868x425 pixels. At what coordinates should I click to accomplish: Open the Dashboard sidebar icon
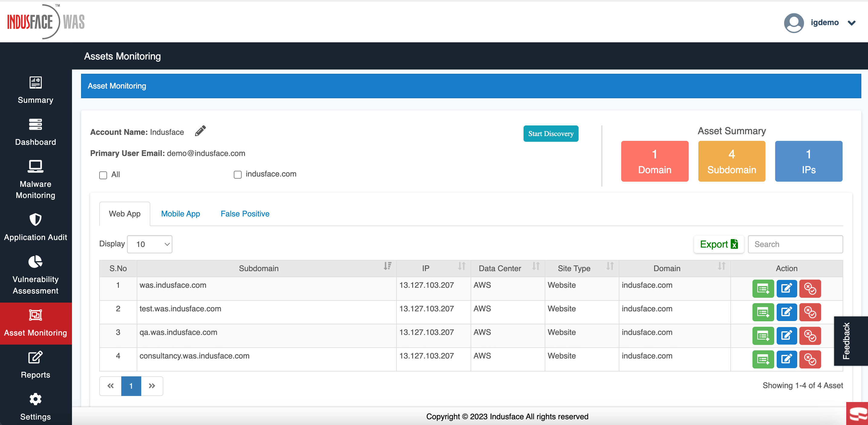click(x=35, y=124)
